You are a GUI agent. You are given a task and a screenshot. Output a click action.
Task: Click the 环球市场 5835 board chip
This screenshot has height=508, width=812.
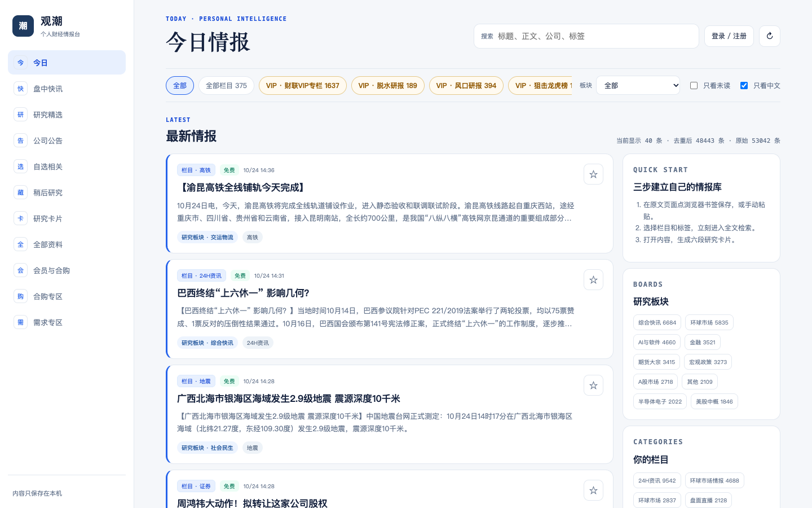(709, 323)
